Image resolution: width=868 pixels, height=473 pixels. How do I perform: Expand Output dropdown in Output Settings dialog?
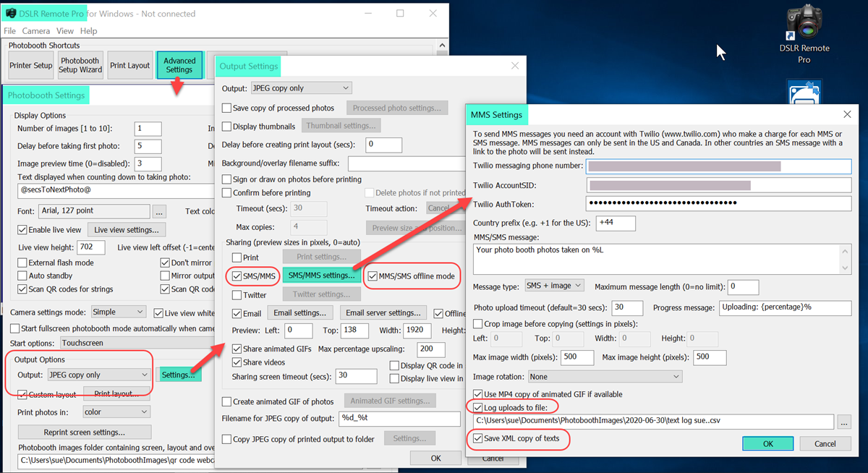point(301,88)
